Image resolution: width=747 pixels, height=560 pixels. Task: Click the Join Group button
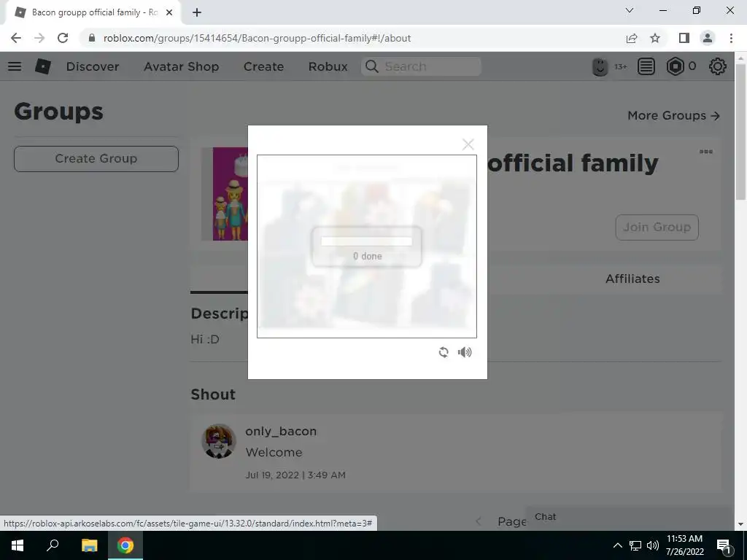pos(657,227)
